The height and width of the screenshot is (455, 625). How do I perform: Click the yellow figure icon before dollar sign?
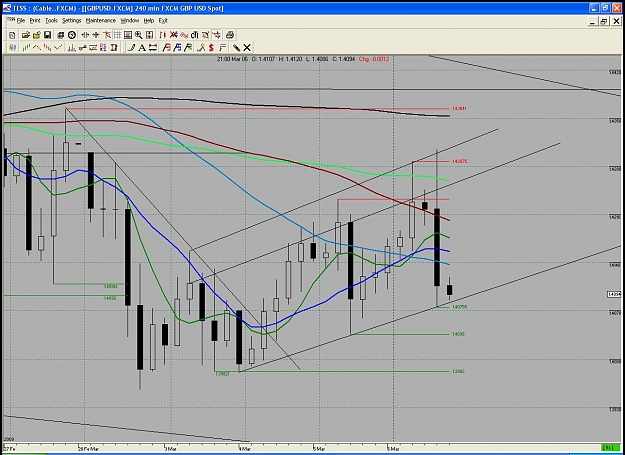pyautogui.click(x=201, y=48)
